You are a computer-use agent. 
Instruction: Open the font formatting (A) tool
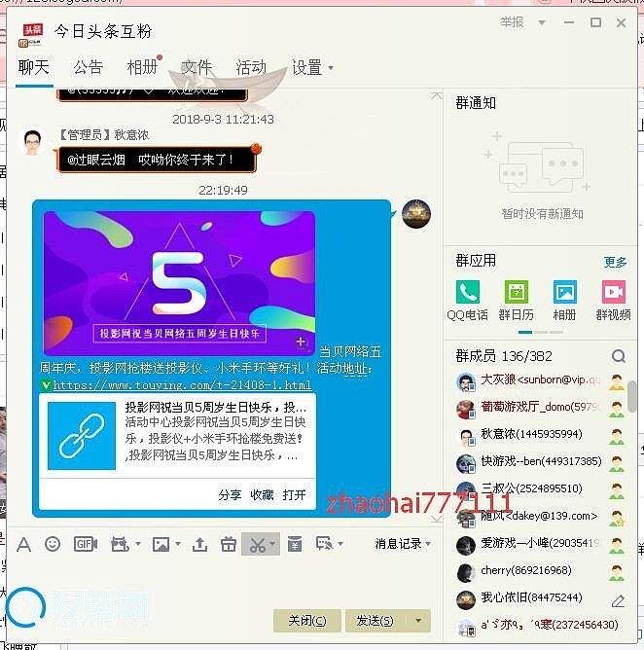point(23,544)
